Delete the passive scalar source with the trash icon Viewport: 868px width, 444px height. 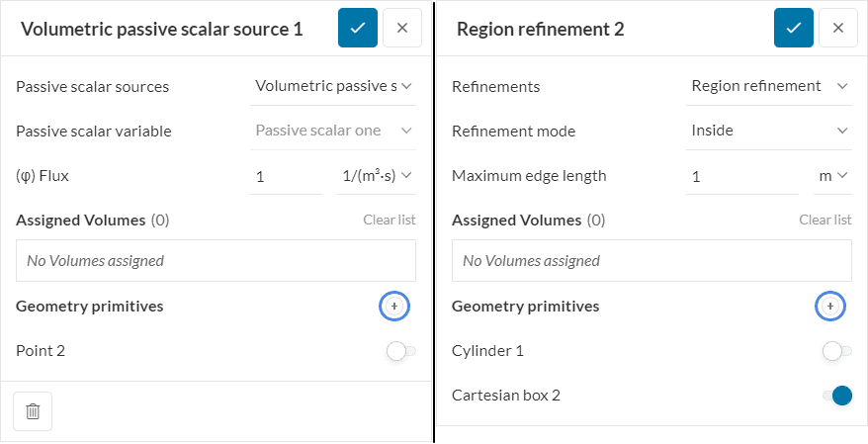point(33,410)
